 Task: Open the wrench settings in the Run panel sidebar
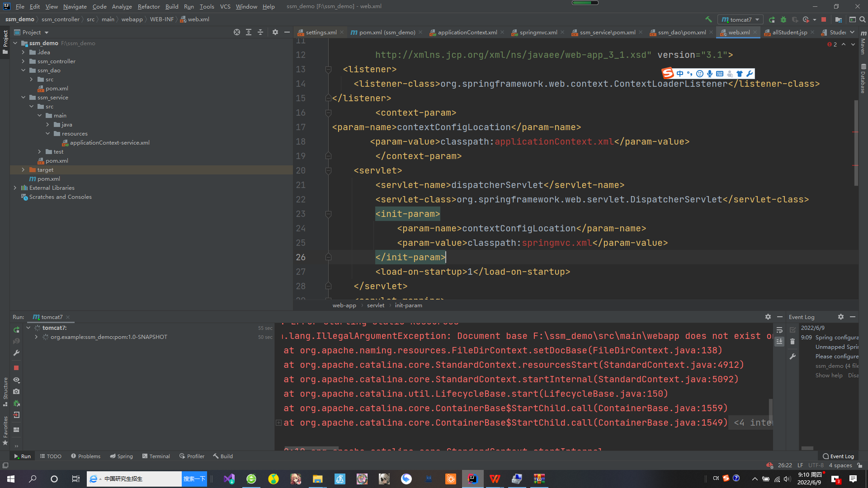pos(16,353)
